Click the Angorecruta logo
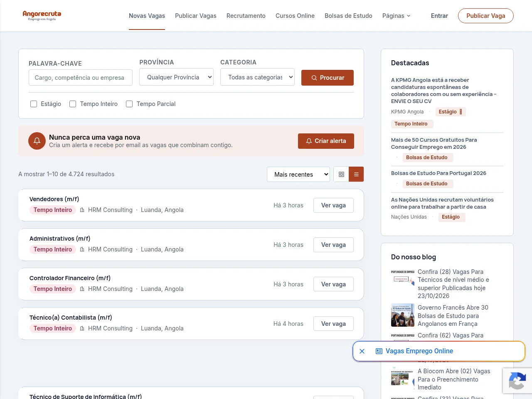This screenshot has width=532, height=399. click(x=42, y=16)
